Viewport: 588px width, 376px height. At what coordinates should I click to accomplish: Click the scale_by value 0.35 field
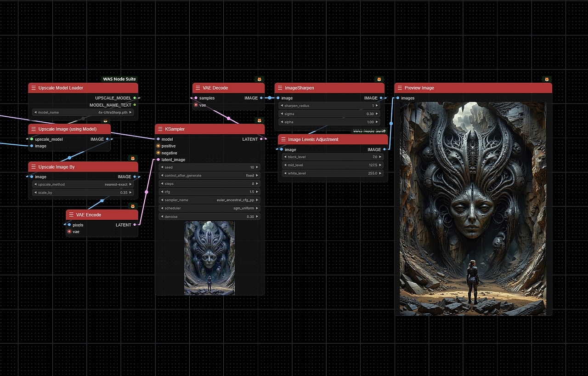pyautogui.click(x=83, y=193)
